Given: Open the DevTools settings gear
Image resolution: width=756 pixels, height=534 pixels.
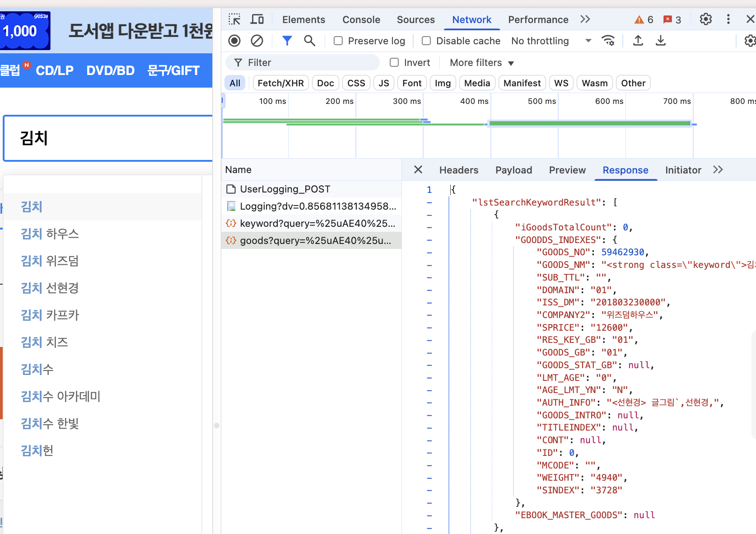Looking at the screenshot, I should pyautogui.click(x=705, y=19).
